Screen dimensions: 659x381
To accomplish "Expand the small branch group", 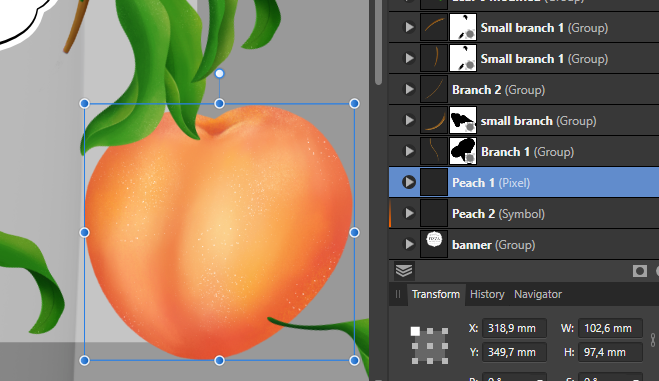I will point(409,121).
